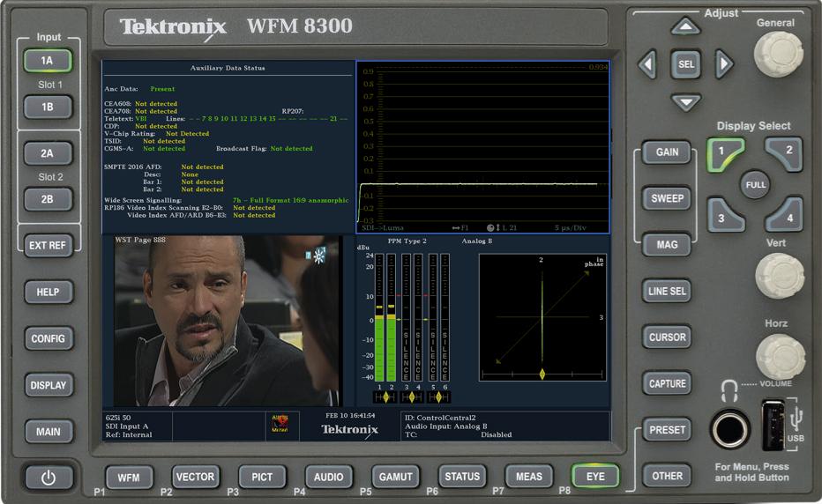Open the HELP button
Screen dimensions: 822x504
47,292
